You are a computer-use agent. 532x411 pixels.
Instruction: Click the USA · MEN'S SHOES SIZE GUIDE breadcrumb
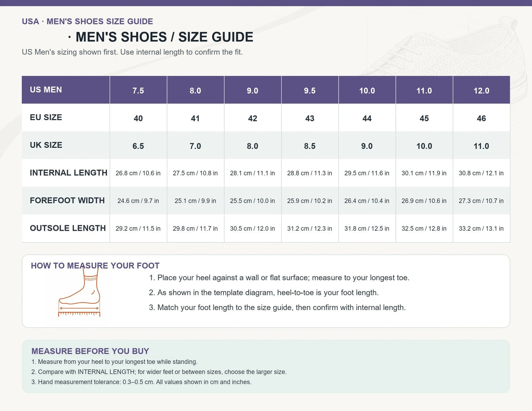click(87, 21)
